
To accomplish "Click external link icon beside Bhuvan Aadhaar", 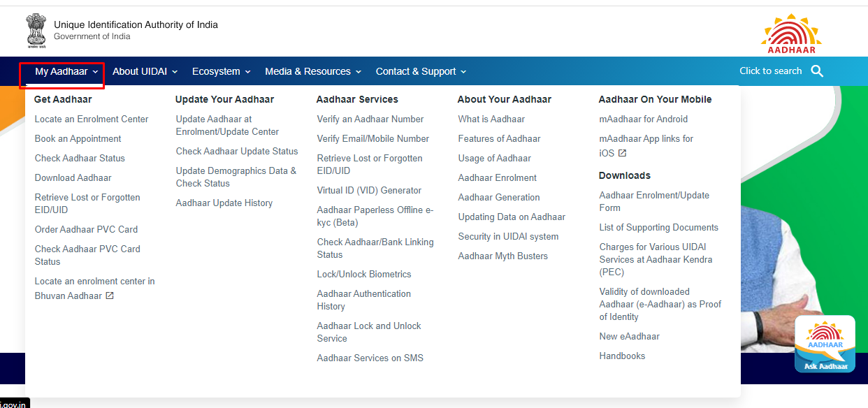I will pyautogui.click(x=110, y=296).
